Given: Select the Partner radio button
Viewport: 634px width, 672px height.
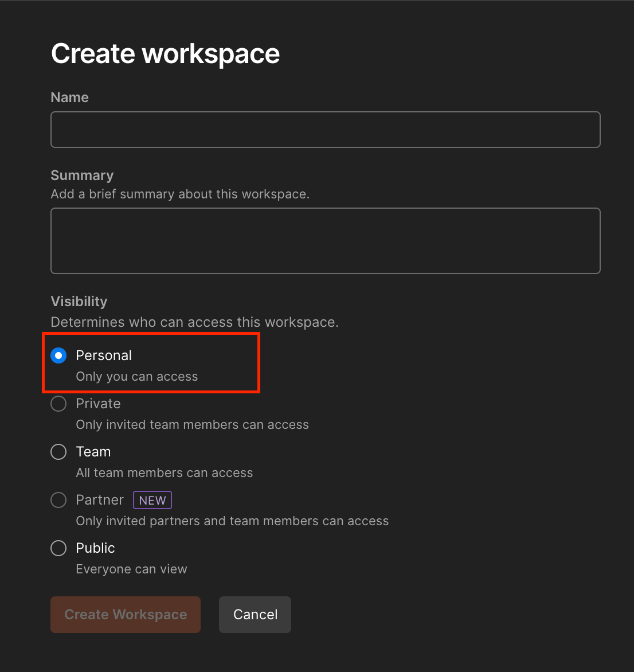Looking at the screenshot, I should pyautogui.click(x=58, y=500).
